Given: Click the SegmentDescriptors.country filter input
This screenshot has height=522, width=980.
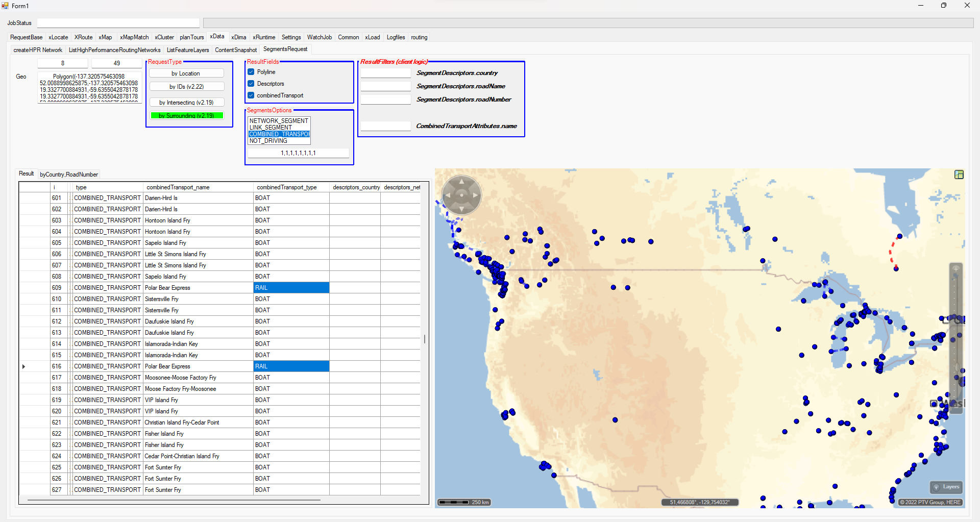Looking at the screenshot, I should pos(385,73).
